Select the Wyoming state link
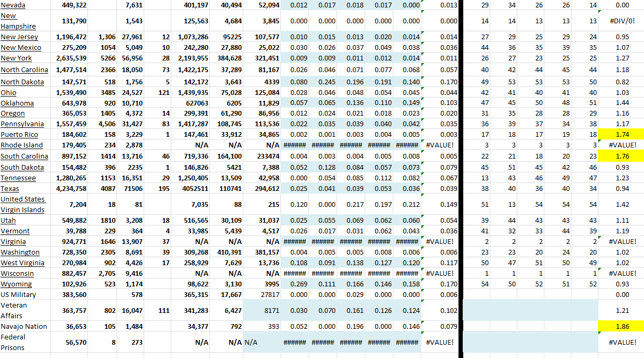The width and height of the screenshot is (644, 358). 16,284
